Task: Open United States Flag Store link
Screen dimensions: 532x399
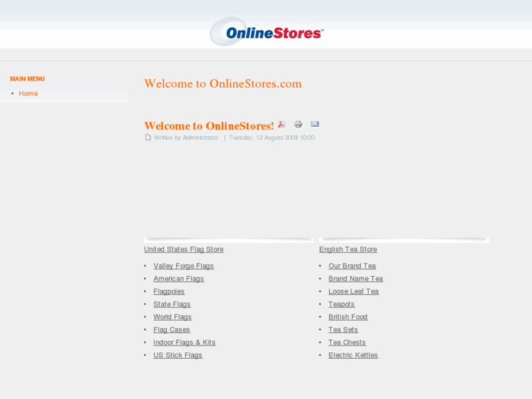Action: click(x=184, y=249)
